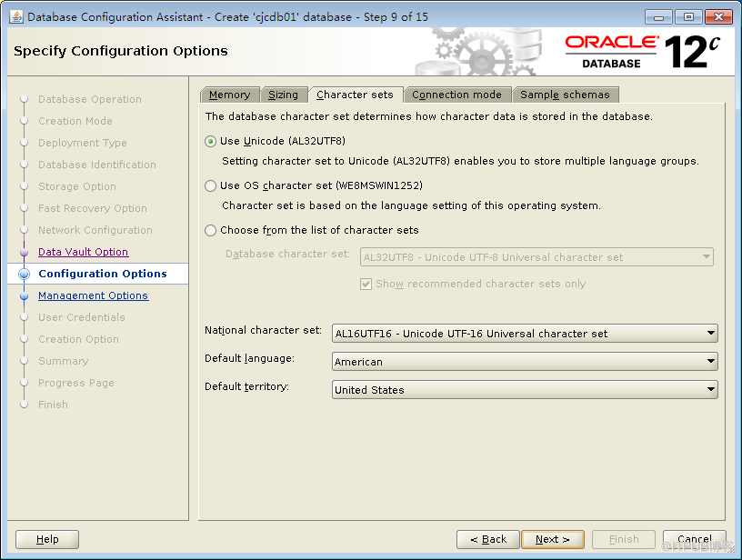Select Use OS character set option
Image resolution: width=742 pixels, height=560 pixels.
(x=211, y=185)
